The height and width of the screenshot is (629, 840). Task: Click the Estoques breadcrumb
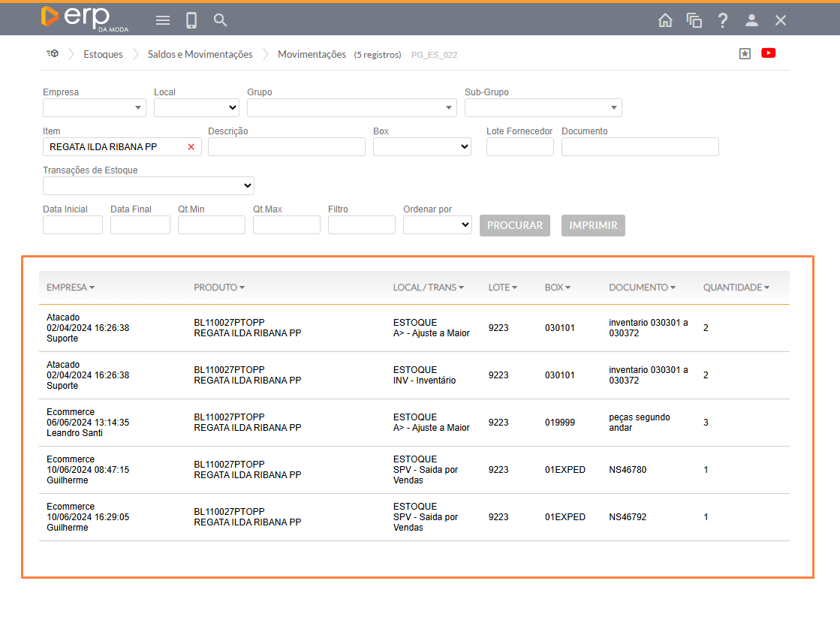coord(103,54)
